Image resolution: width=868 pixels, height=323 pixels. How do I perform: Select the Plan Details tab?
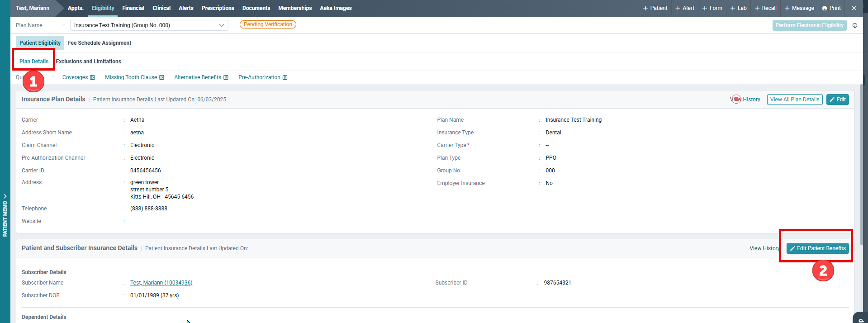34,62
